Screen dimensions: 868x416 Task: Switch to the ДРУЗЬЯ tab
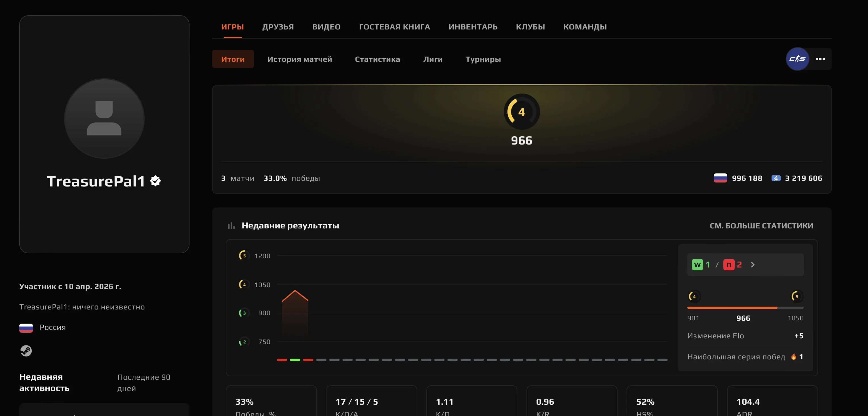(x=278, y=27)
